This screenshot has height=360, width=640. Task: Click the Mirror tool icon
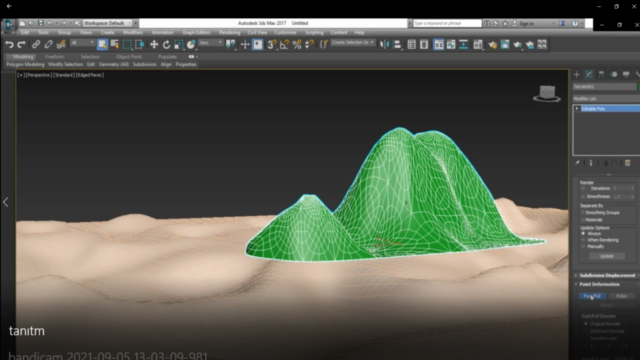pyautogui.click(x=384, y=44)
